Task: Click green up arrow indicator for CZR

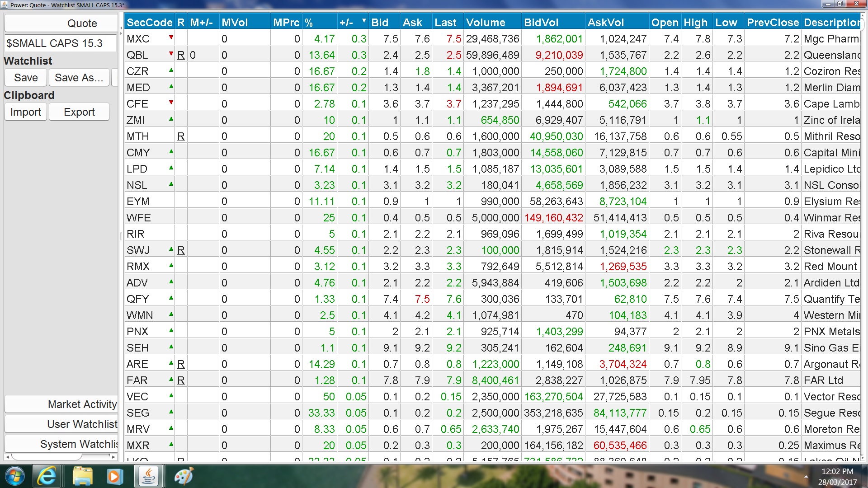Action: (x=171, y=70)
